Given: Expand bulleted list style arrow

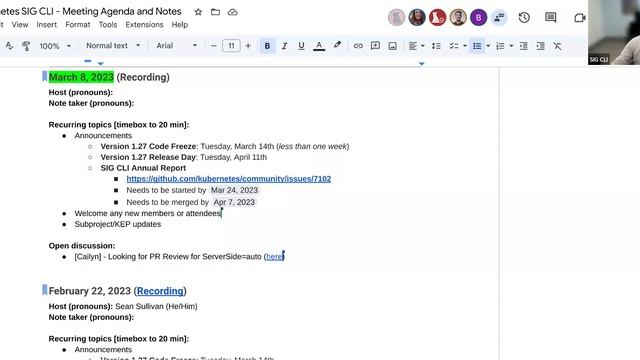Looking at the screenshot, I should 488,46.
